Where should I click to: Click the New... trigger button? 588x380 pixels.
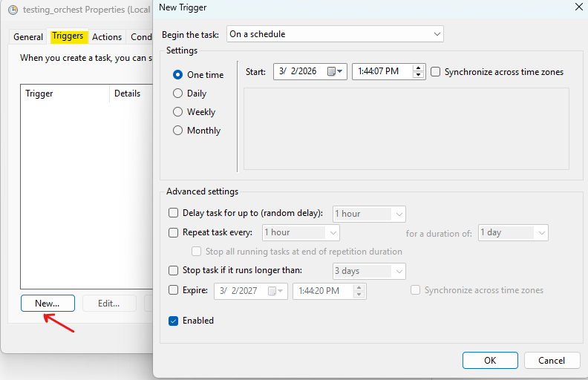click(48, 303)
